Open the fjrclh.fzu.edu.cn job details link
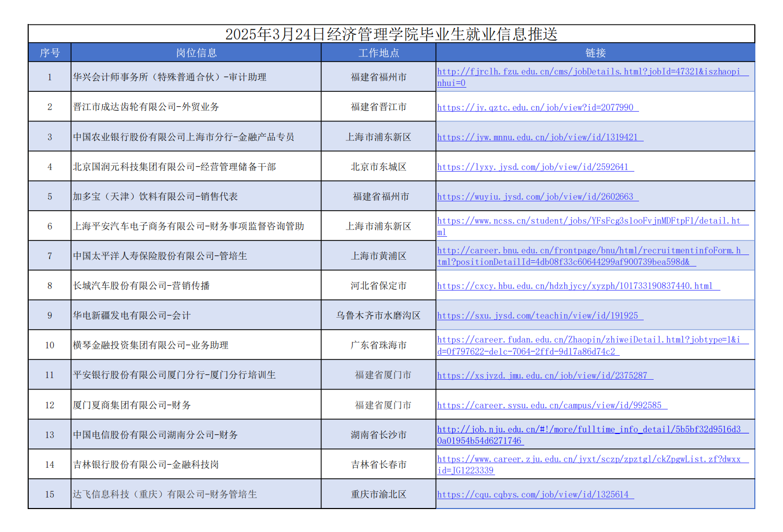 point(588,72)
